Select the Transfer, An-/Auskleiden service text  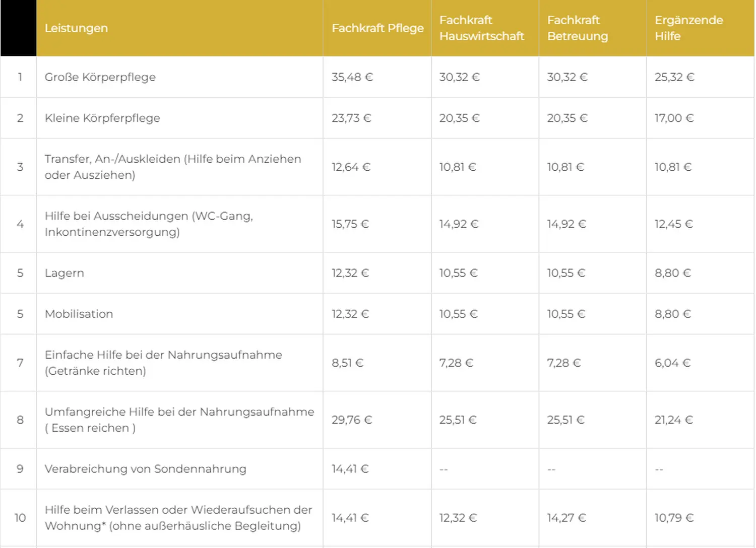(173, 167)
